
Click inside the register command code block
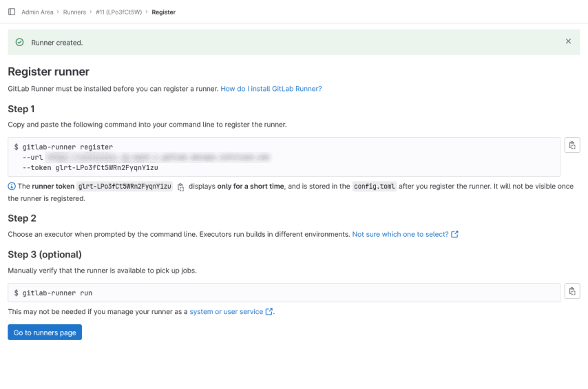click(284, 157)
